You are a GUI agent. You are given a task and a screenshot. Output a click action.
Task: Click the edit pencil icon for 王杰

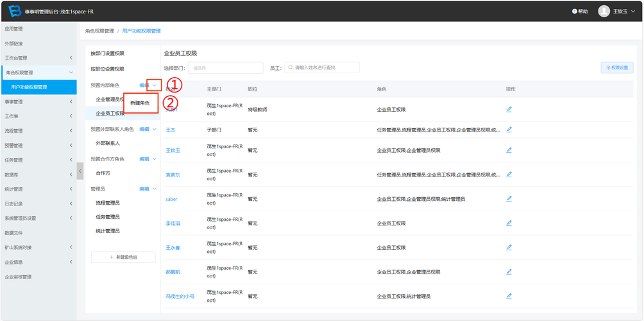click(509, 130)
